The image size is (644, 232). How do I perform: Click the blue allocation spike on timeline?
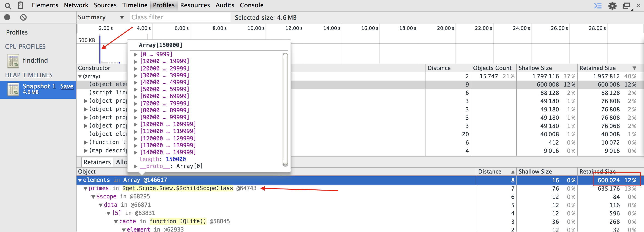pyautogui.click(x=100, y=49)
